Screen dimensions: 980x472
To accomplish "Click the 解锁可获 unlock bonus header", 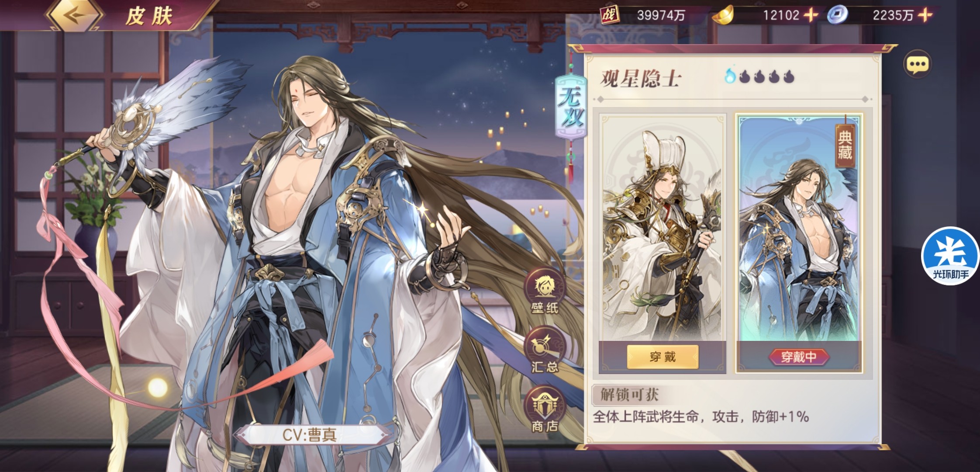I will click(629, 395).
